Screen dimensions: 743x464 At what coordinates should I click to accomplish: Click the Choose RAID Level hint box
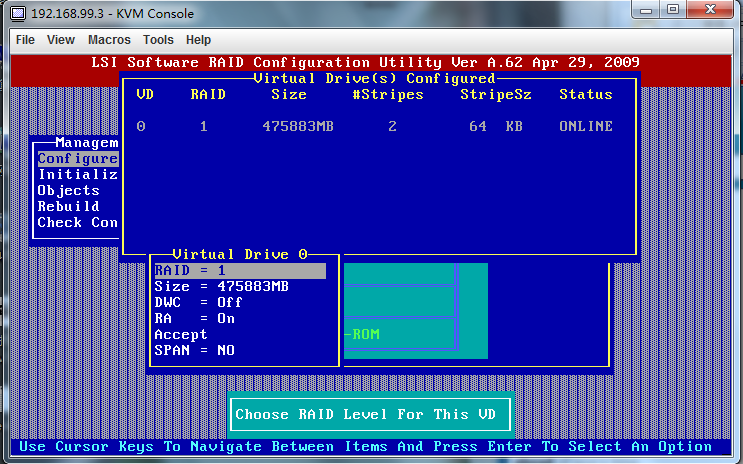tap(370, 415)
